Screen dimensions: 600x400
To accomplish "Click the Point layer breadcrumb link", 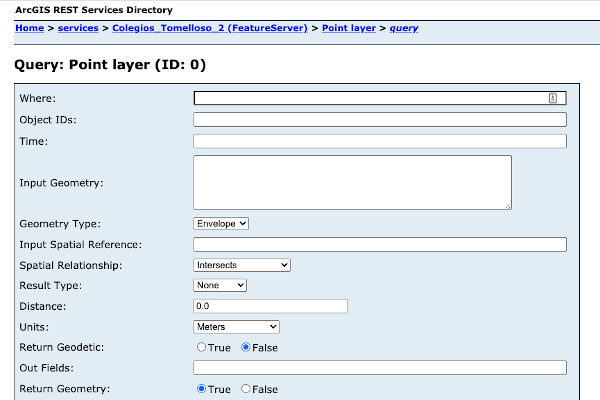I will [x=348, y=28].
